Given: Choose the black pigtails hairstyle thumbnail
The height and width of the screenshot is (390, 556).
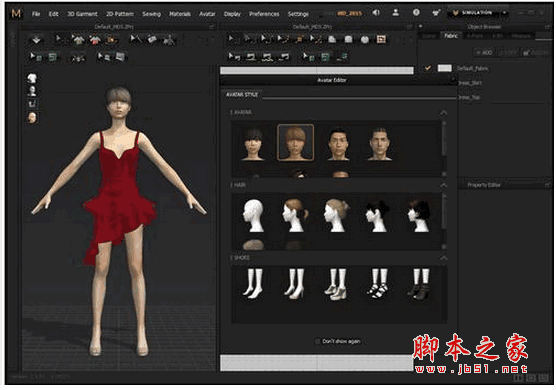Looking at the screenshot, I should click(x=378, y=215).
